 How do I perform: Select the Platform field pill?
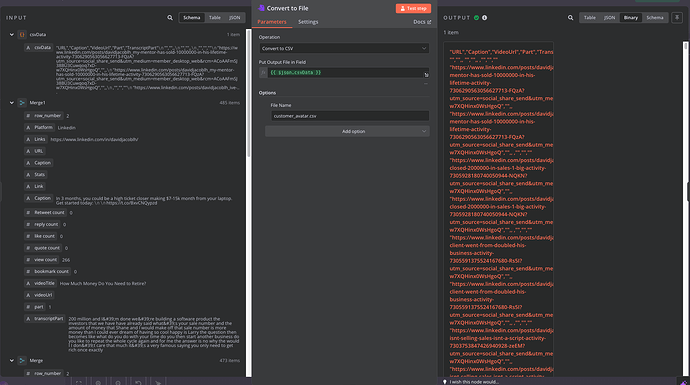pyautogui.click(x=39, y=128)
